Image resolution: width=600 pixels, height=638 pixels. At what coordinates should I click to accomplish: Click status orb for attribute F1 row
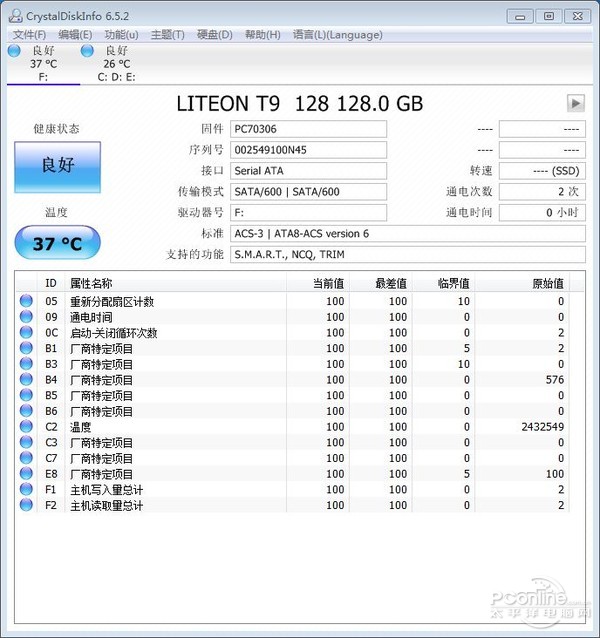coord(26,489)
